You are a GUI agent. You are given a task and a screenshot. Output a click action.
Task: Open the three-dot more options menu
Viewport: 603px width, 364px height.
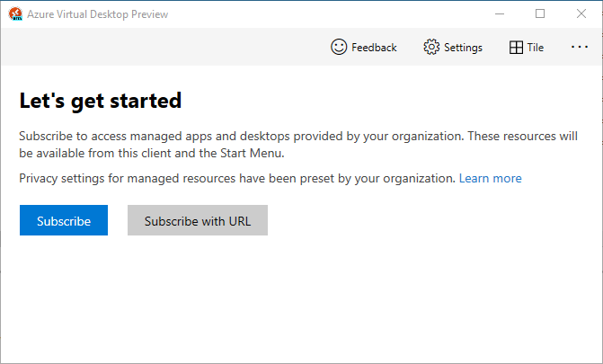579,47
